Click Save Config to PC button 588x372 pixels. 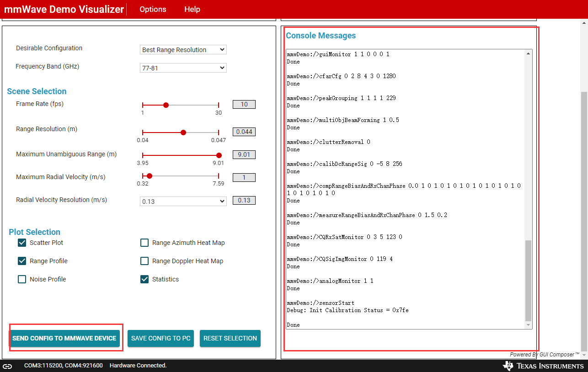160,339
